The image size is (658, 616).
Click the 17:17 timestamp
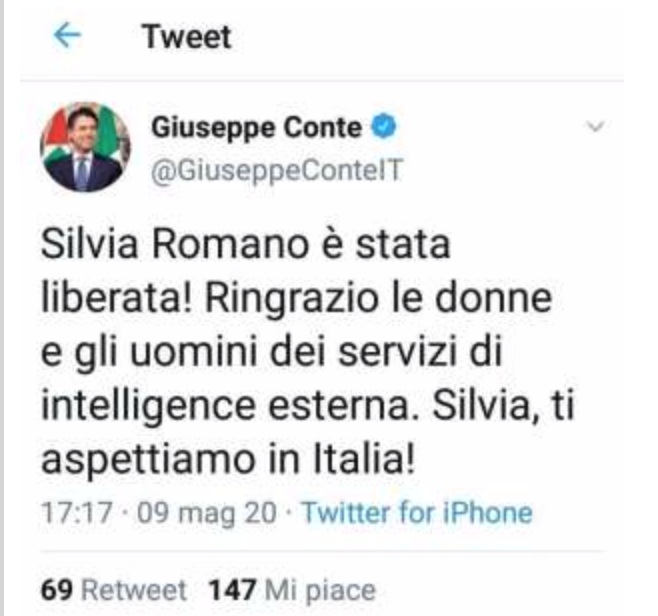click(x=77, y=512)
